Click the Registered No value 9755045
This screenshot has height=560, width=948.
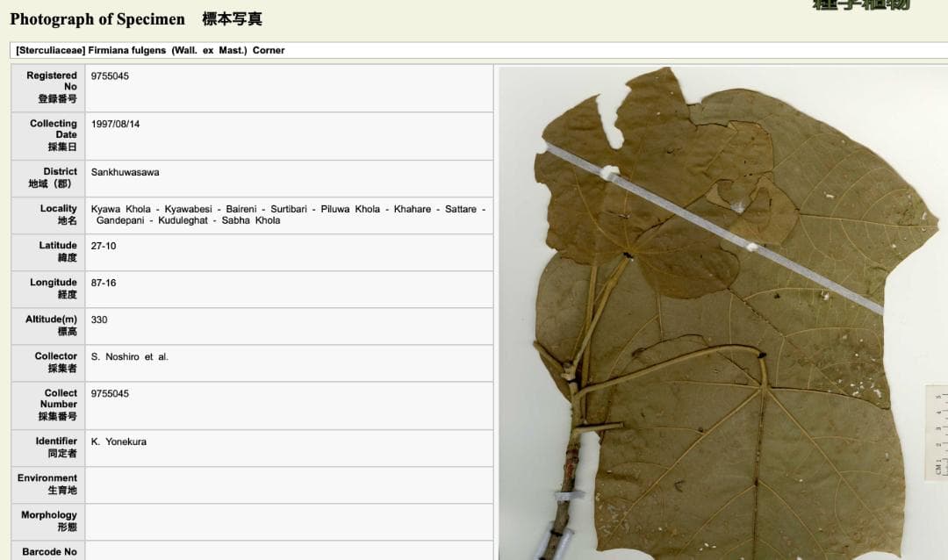[110, 76]
